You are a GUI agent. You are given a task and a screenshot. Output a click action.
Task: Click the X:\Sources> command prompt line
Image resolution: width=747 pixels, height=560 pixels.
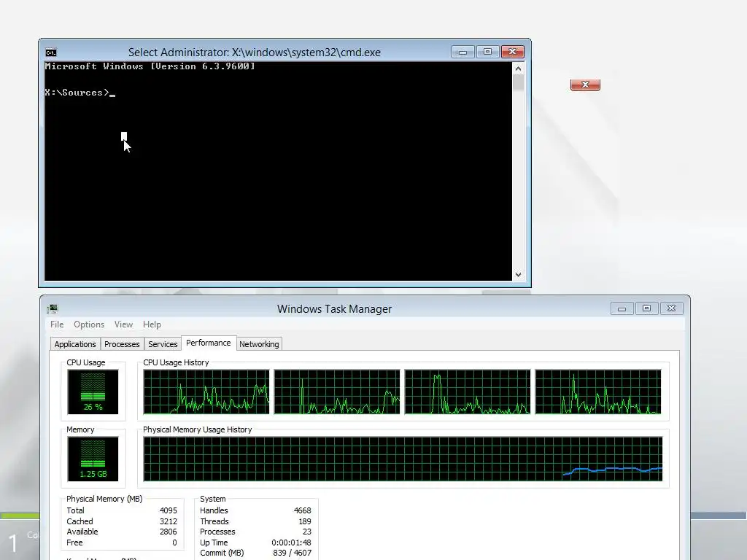pos(80,93)
